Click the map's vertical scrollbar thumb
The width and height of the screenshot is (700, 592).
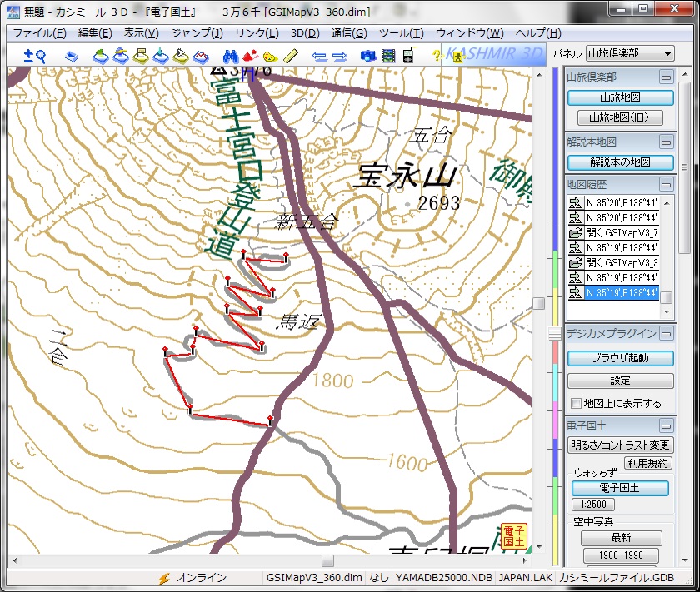click(x=539, y=303)
